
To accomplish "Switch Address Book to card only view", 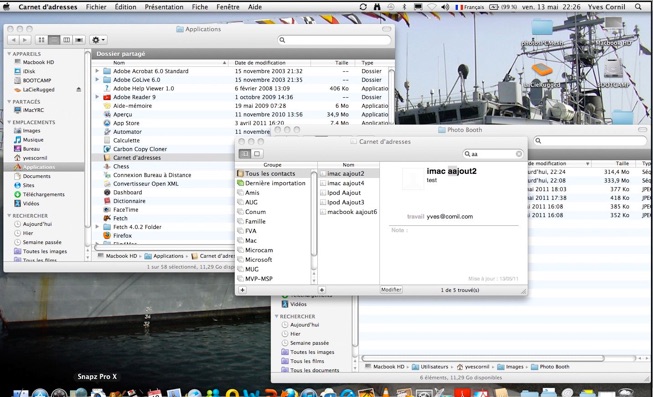I will pos(257,154).
